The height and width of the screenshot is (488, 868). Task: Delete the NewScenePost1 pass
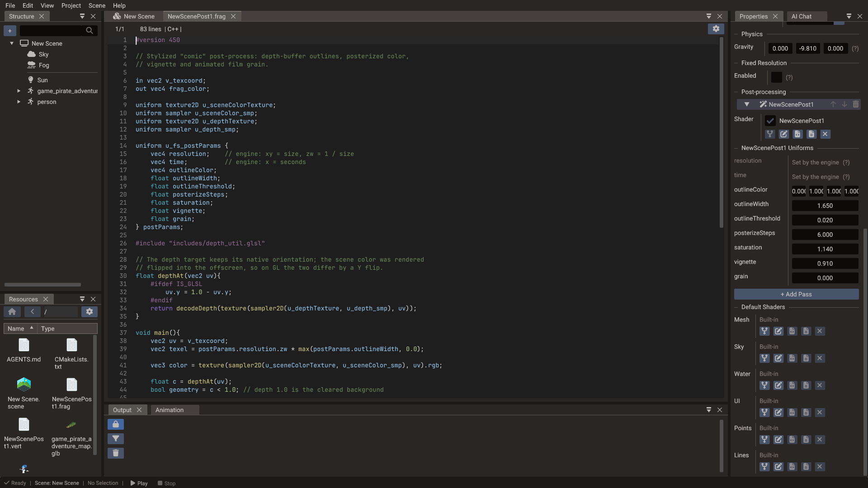pos(856,104)
